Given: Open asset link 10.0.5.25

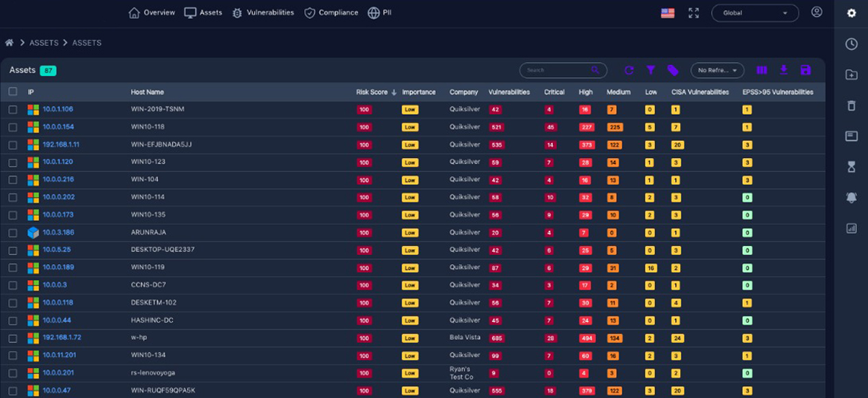Looking at the screenshot, I should click(x=57, y=250).
